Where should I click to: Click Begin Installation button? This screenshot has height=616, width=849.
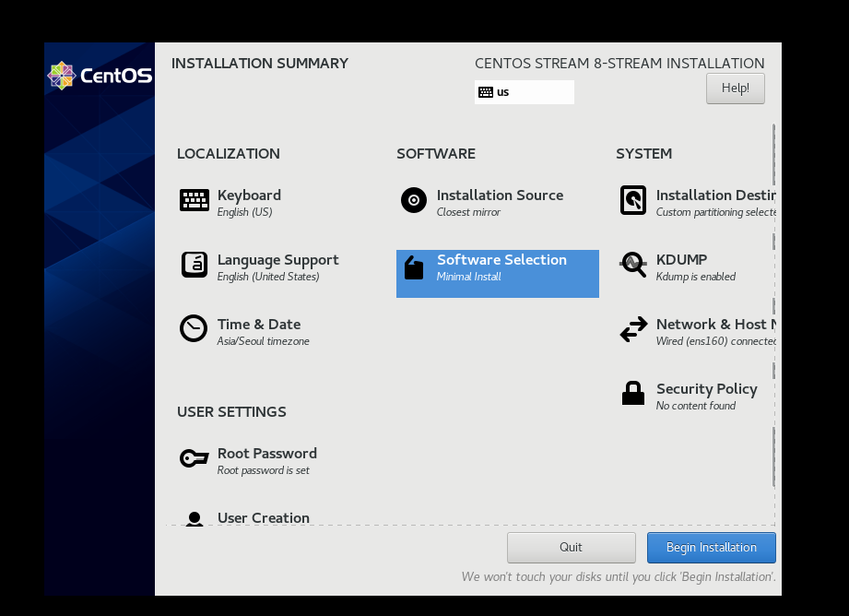point(712,547)
